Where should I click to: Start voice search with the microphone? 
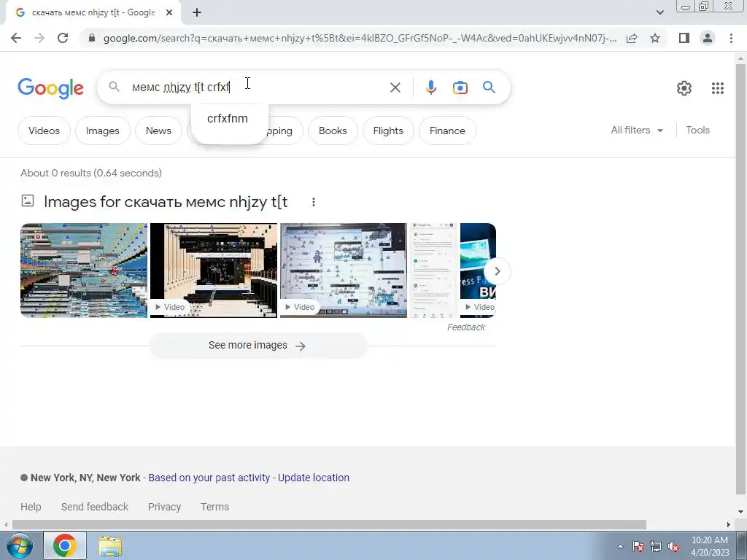tap(430, 87)
